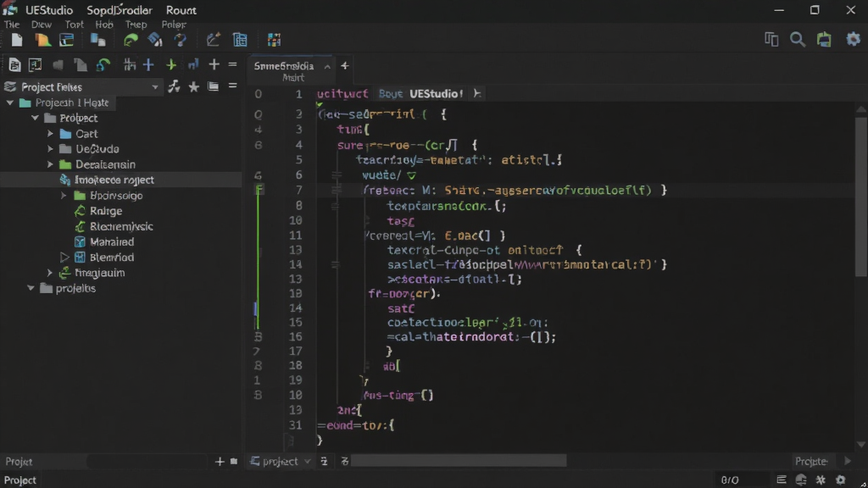Click the white plus icon in second toolbar
The height and width of the screenshot is (488, 868).
point(214,65)
